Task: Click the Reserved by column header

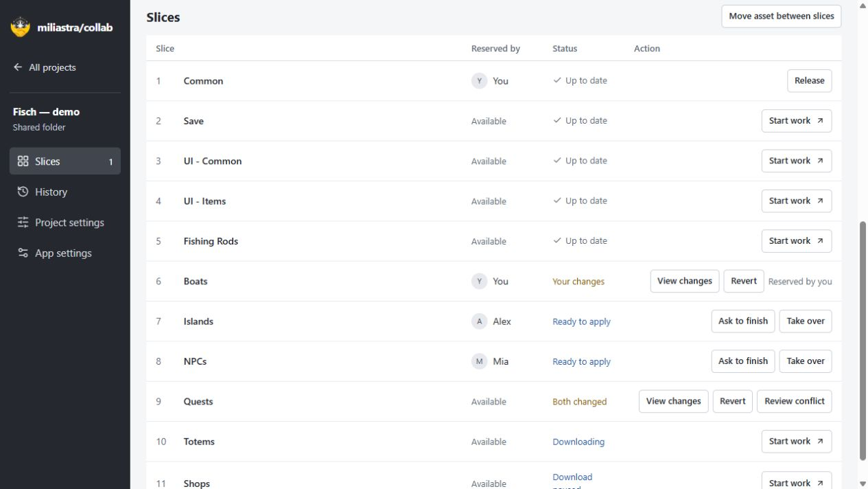Action: click(495, 49)
